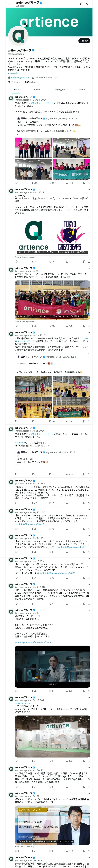This screenshot has height=868, width=98.
Task: Open the Media tab
Action: pos(82,90)
